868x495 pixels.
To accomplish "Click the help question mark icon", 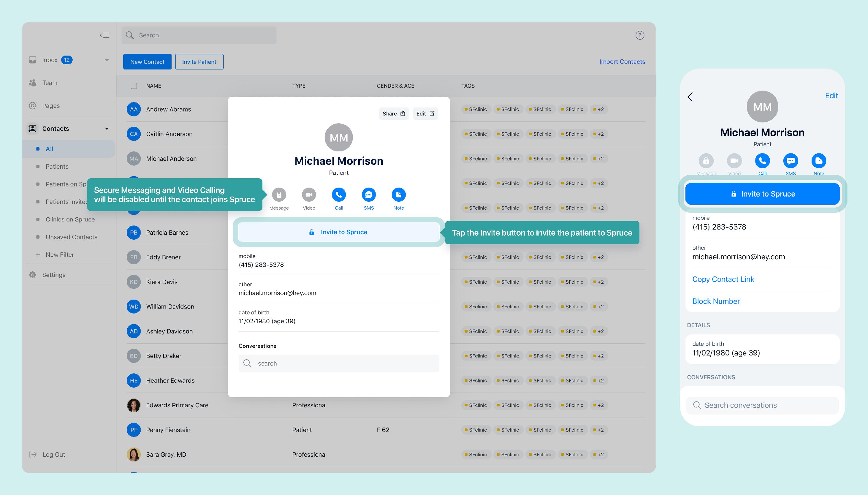I will click(640, 35).
